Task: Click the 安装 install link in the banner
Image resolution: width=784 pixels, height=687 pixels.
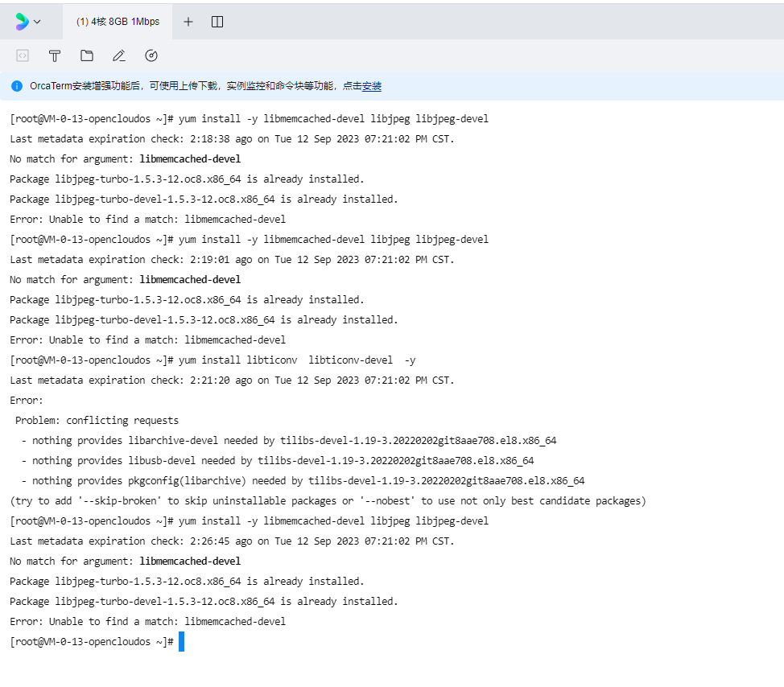Action: point(371,86)
